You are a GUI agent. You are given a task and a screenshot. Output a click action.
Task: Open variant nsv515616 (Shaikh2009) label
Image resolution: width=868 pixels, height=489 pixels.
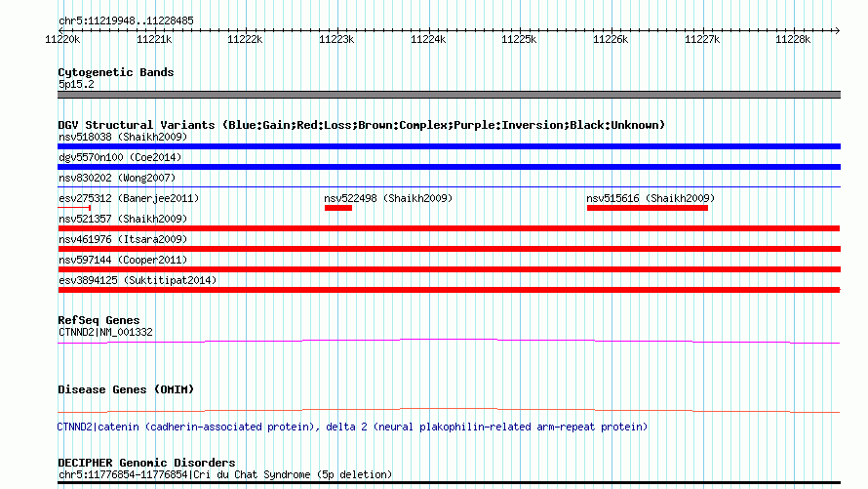(x=651, y=198)
